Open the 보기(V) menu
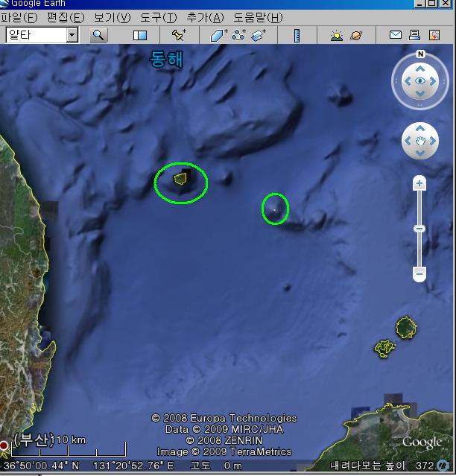 point(112,17)
